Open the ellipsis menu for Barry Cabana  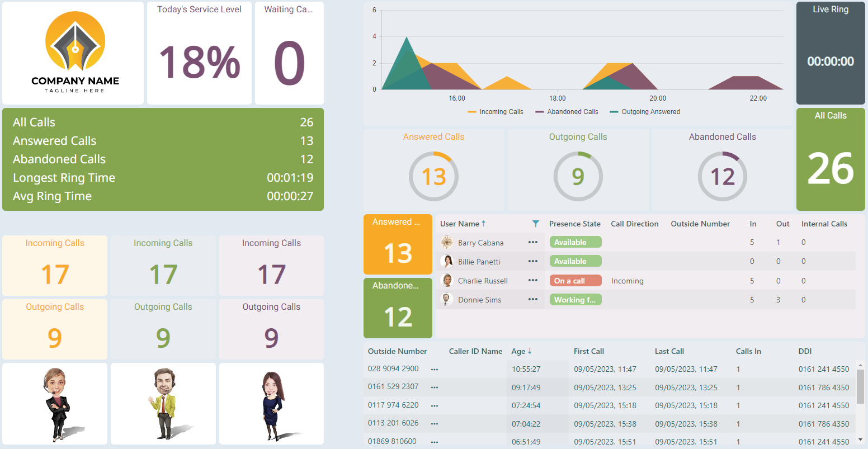532,243
